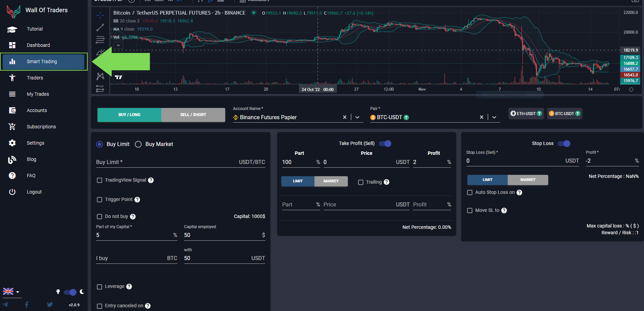
Task: Open the Account Name dropdown
Action: tap(357, 117)
